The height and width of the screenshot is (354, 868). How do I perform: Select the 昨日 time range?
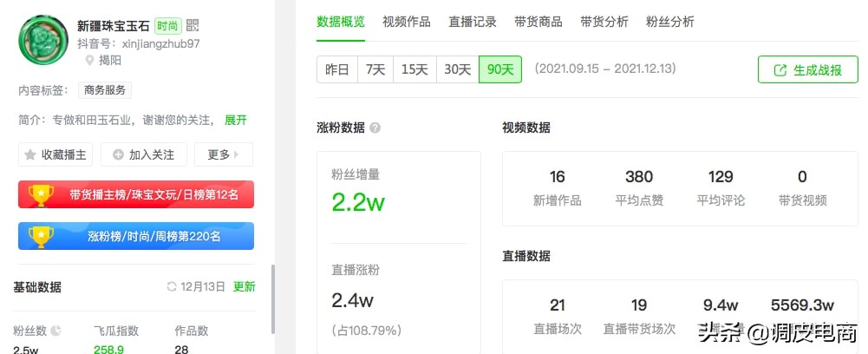click(337, 69)
